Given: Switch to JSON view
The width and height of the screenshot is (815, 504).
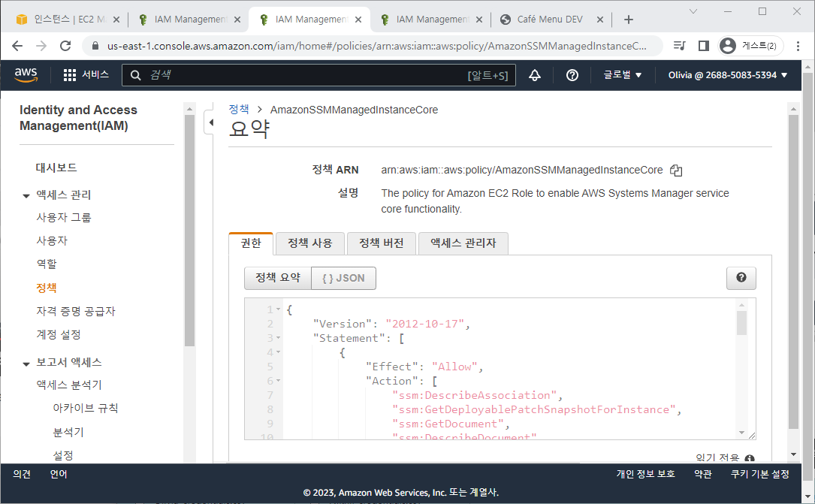Looking at the screenshot, I should [343, 278].
